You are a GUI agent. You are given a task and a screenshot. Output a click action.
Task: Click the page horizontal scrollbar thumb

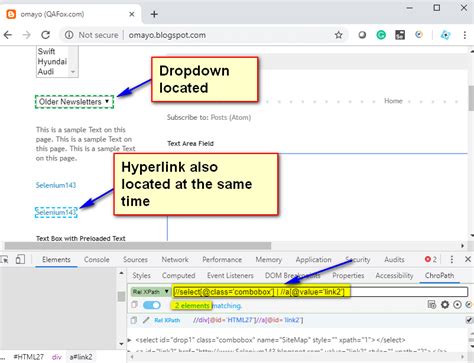(x=138, y=246)
